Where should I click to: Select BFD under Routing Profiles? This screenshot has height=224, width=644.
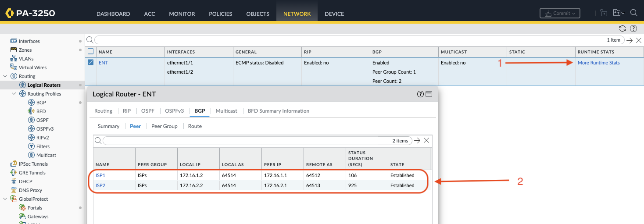(x=41, y=111)
